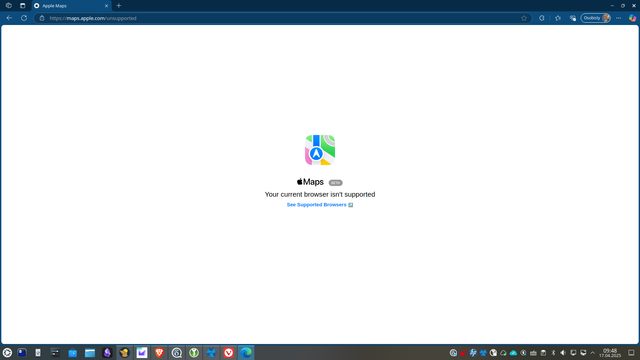Image resolution: width=640 pixels, height=360 pixels.
Task: Open the volume speaker tray icon
Action: click(563, 353)
